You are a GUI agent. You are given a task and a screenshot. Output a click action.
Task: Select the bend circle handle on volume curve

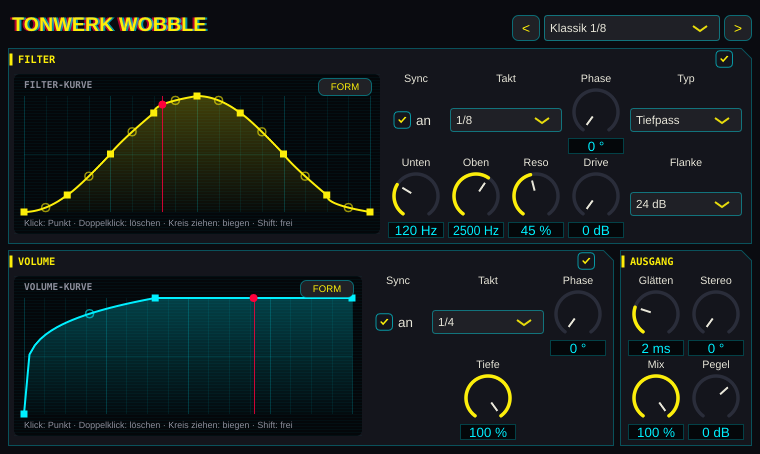click(x=90, y=314)
